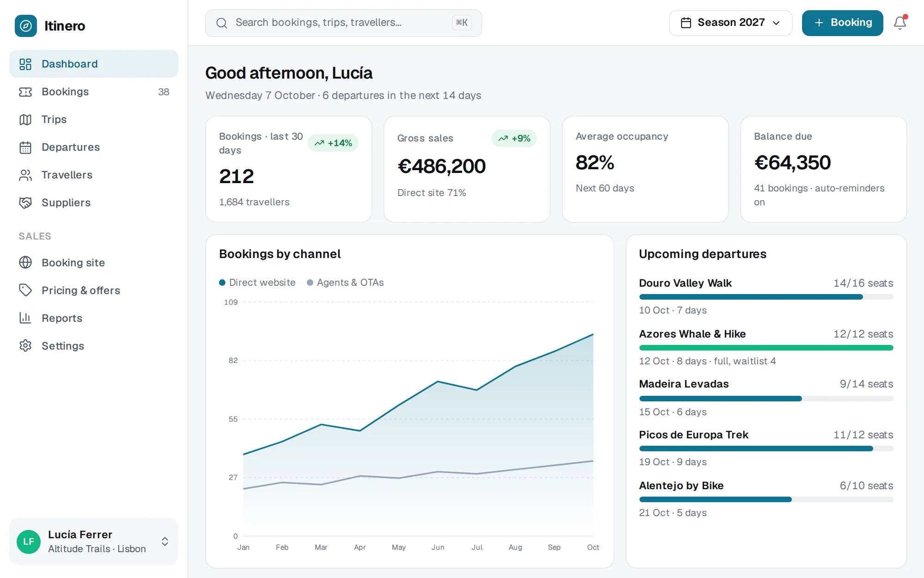
Task: Open Pricing & offers tag icon
Action: (x=25, y=290)
